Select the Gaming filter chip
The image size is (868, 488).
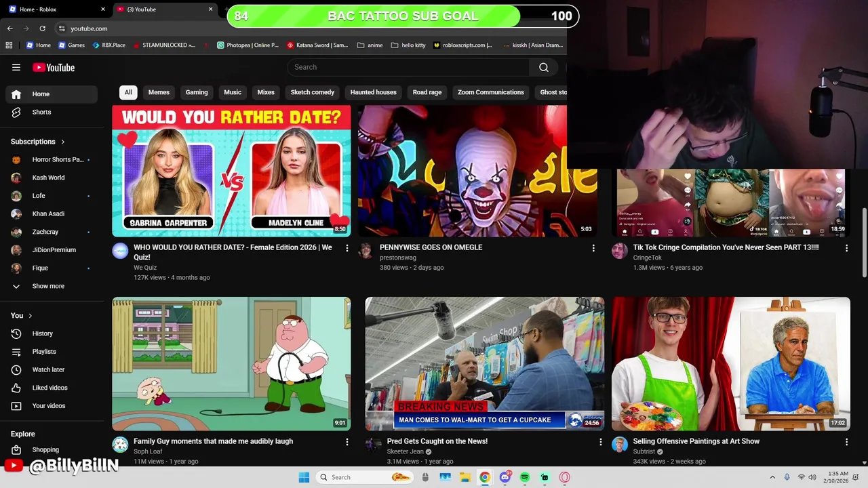point(197,92)
